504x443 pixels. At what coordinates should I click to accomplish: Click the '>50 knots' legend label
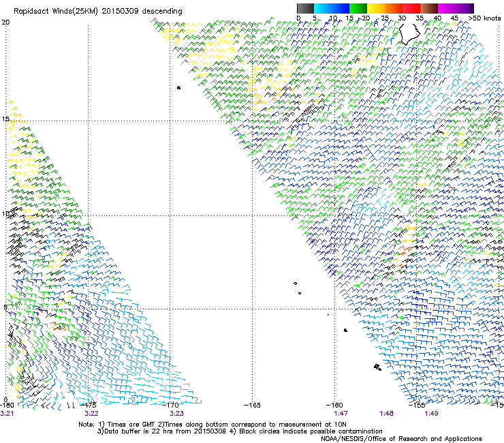485,18
